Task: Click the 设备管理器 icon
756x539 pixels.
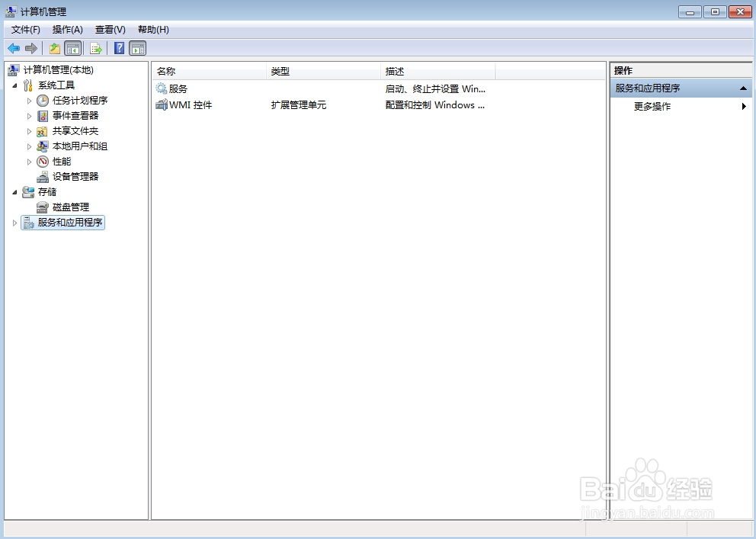Action: pyautogui.click(x=43, y=176)
